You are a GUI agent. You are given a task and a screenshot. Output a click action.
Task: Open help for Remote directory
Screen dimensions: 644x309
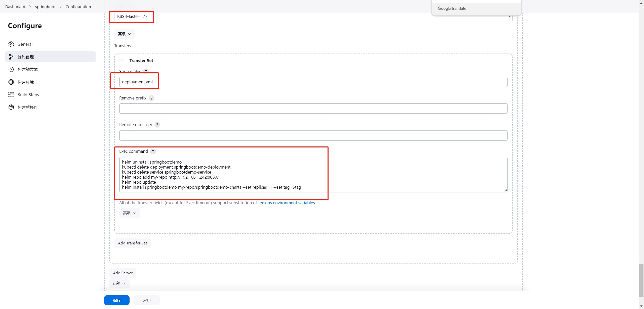(x=157, y=125)
